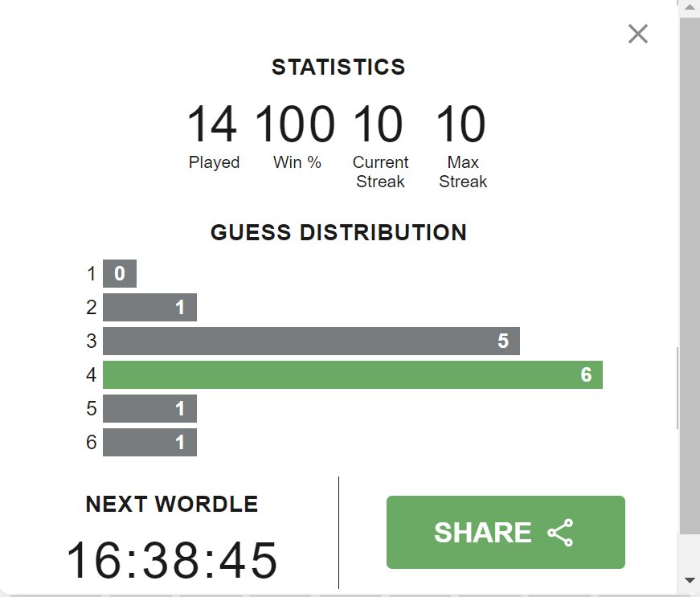The image size is (700, 597).
Task: Click the next Wordle countdown timer
Action: [x=172, y=559]
